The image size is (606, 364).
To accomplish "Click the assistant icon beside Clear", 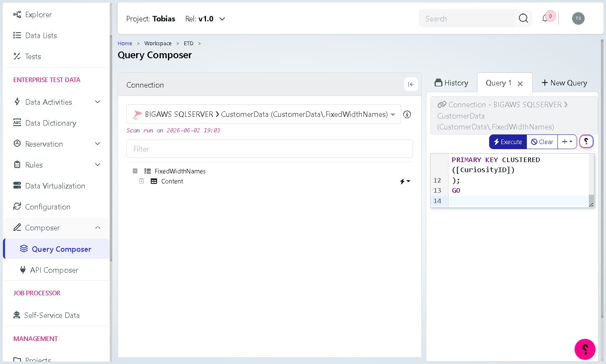I will (586, 142).
